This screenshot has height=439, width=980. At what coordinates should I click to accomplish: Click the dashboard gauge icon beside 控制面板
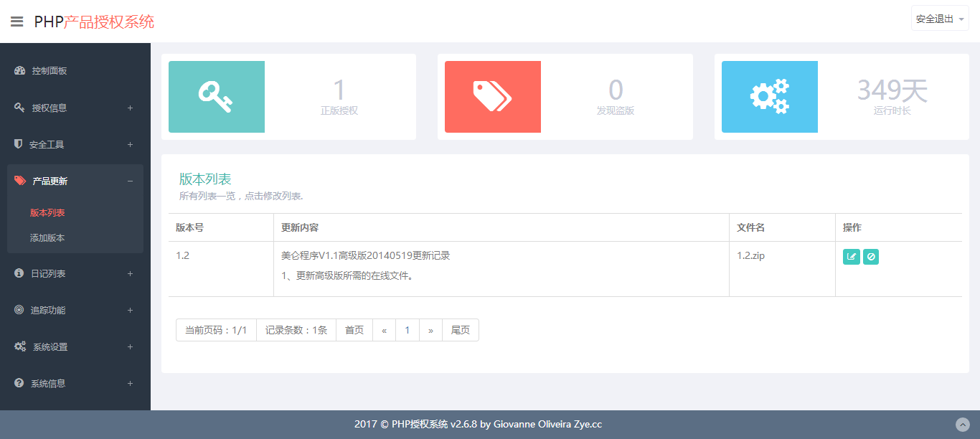click(19, 70)
